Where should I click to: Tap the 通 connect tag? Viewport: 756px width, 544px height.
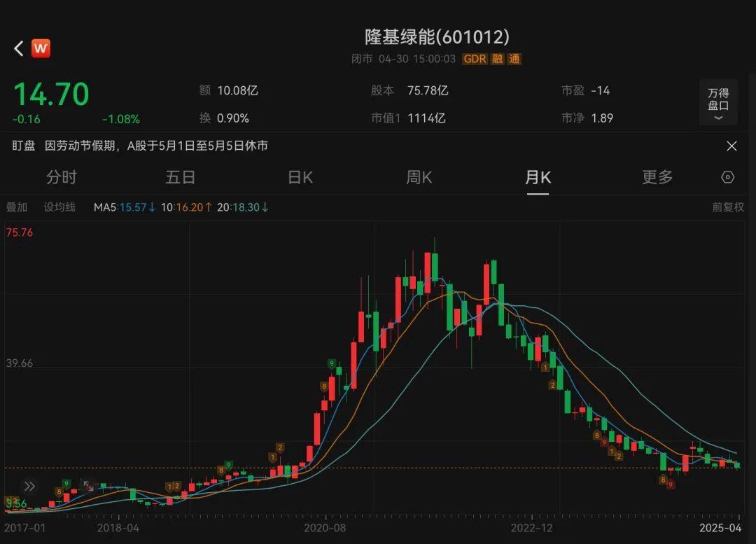pyautogui.click(x=514, y=60)
